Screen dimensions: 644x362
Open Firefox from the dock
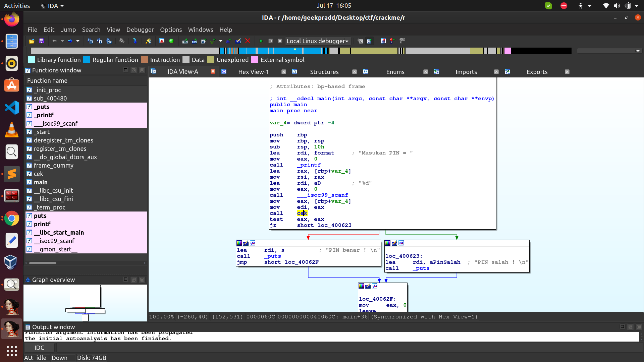(12, 20)
